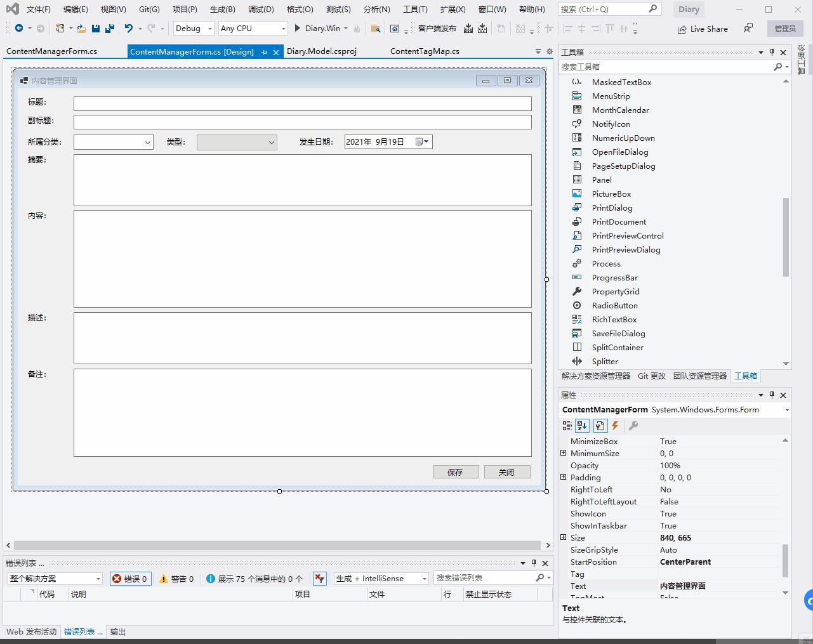
Task: Toggle the warnings 0 filter button
Action: [x=176, y=579]
